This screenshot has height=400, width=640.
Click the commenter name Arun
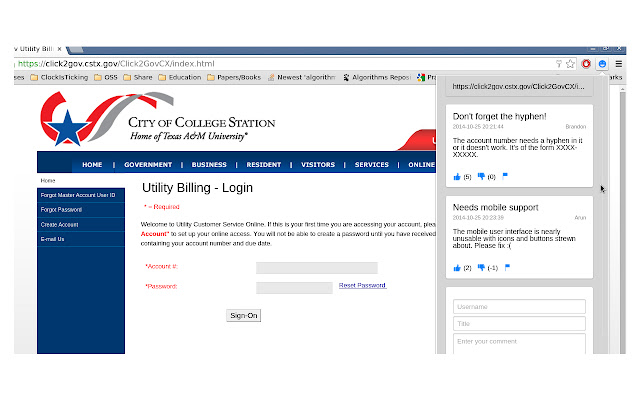[x=580, y=218]
